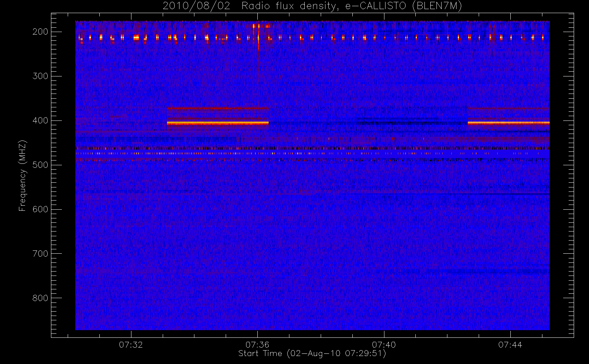Click the 'Start Time (02-Aug-10 07:29:51)' label
Viewport: 589px width, 364px height.
pos(312,353)
